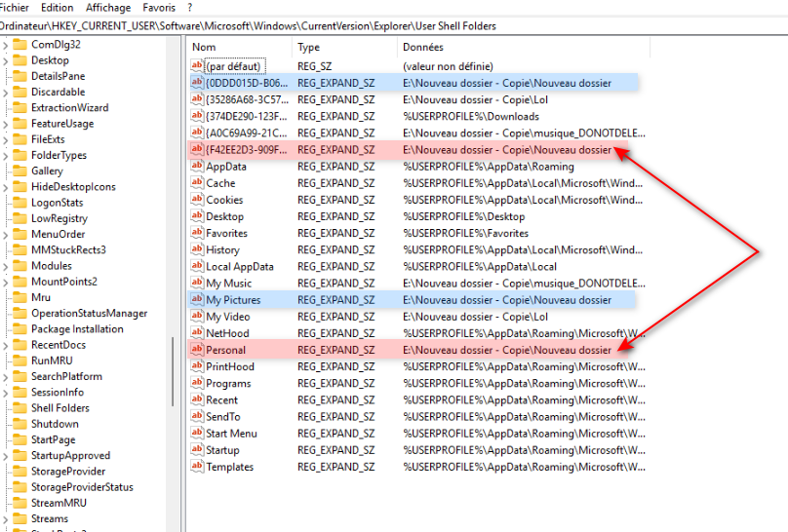Expand the FileExts key

coord(5,140)
